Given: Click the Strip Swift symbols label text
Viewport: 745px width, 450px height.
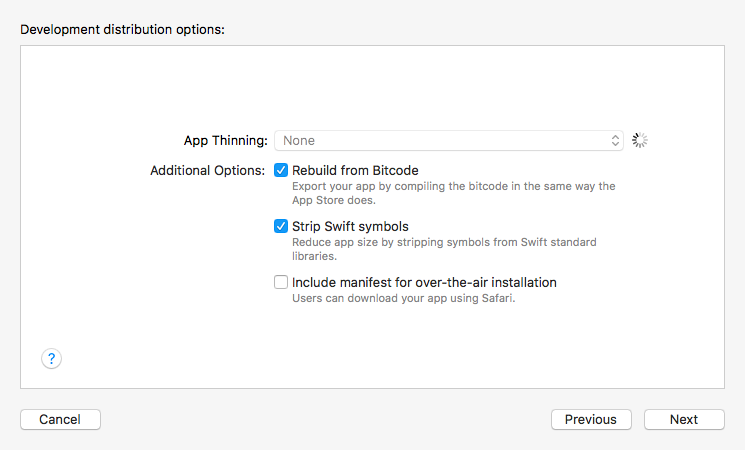Looking at the screenshot, I should click(x=350, y=226).
